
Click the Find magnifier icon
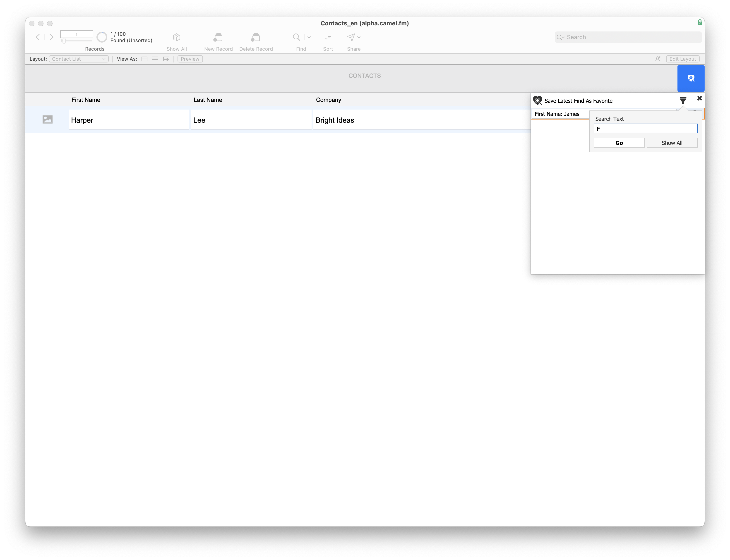pyautogui.click(x=296, y=37)
